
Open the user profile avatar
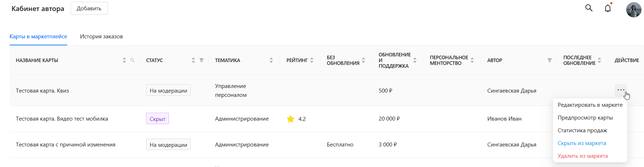tap(633, 10)
